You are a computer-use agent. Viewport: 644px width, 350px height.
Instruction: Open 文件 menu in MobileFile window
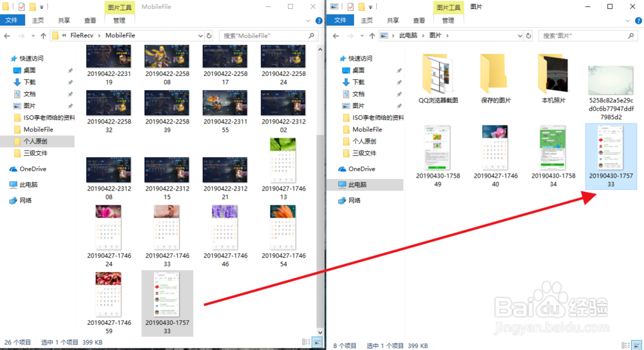[x=12, y=20]
